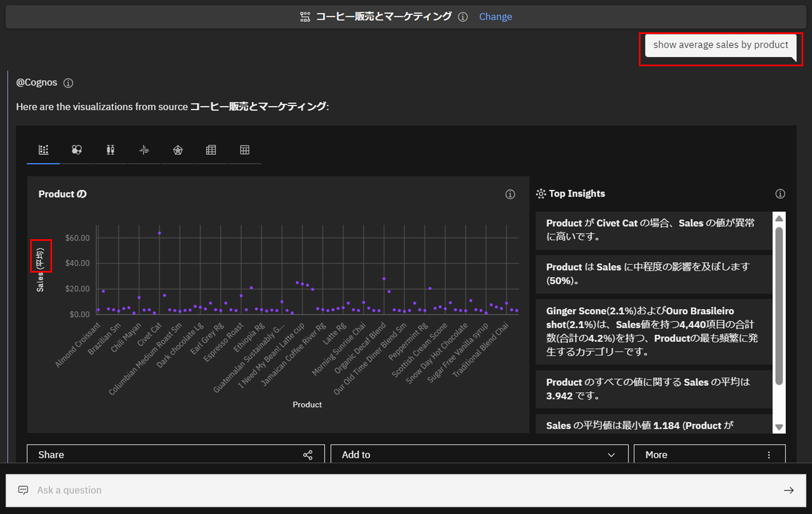Open the chart info icon near Product の
Image resolution: width=812 pixels, height=514 pixels.
pos(510,194)
